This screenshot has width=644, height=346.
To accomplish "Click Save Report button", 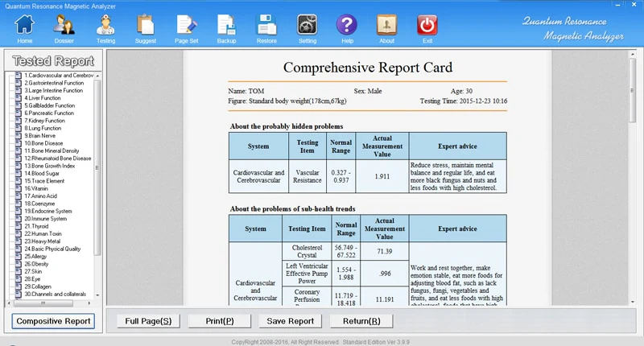I will (290, 322).
